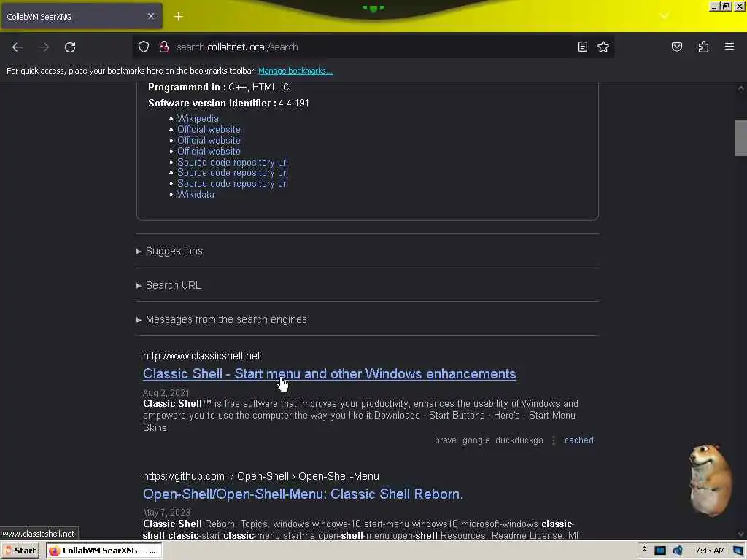Click the Aug 2, 2021 result date

tap(166, 393)
